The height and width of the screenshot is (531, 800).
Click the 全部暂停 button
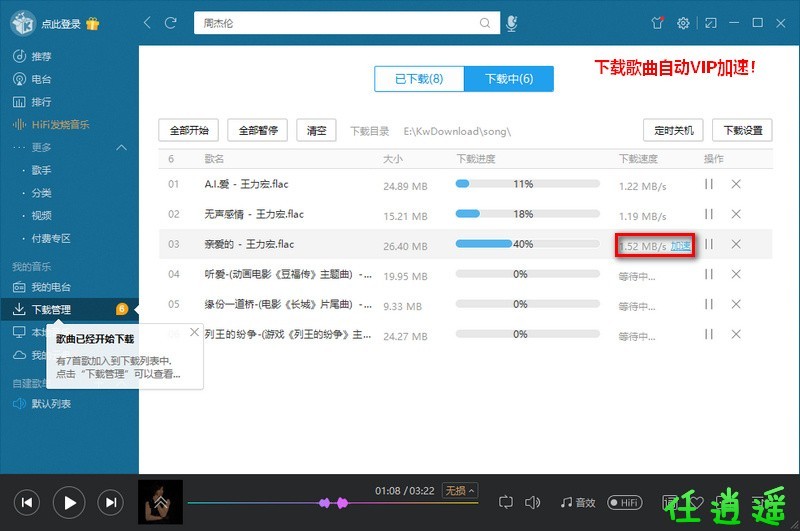tap(258, 131)
